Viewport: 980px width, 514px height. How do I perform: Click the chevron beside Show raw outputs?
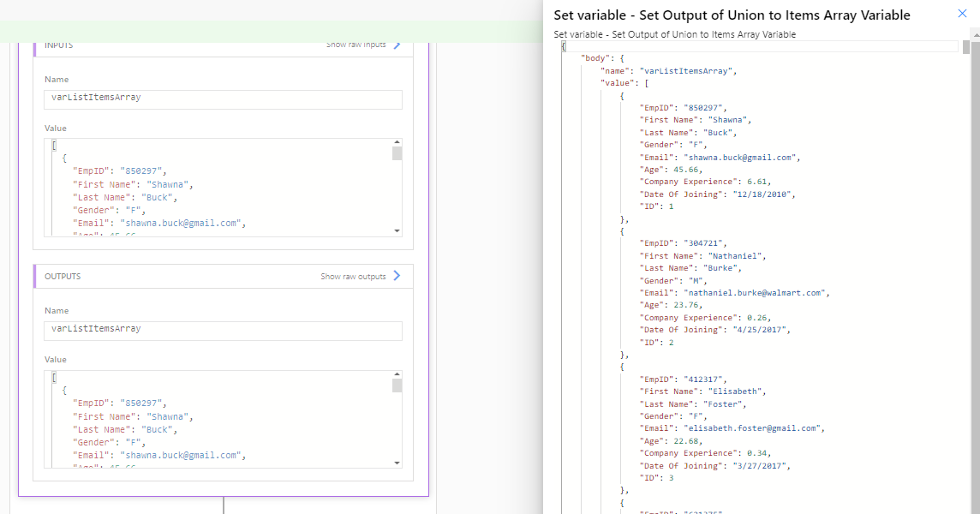coord(397,276)
